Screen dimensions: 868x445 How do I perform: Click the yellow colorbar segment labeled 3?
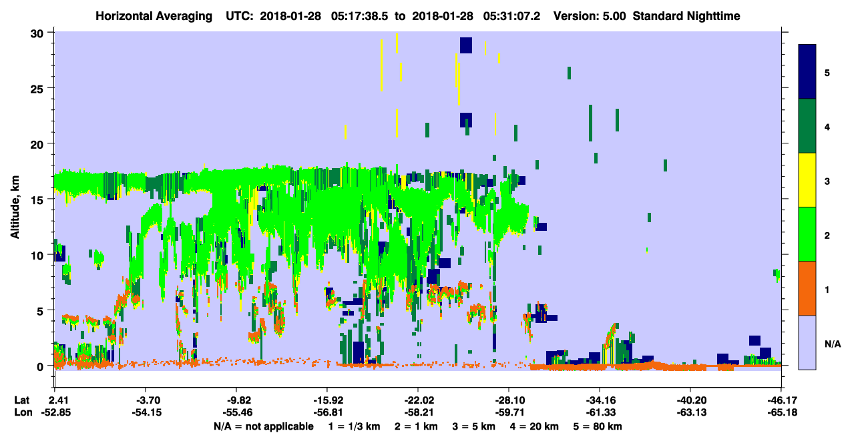(x=807, y=180)
